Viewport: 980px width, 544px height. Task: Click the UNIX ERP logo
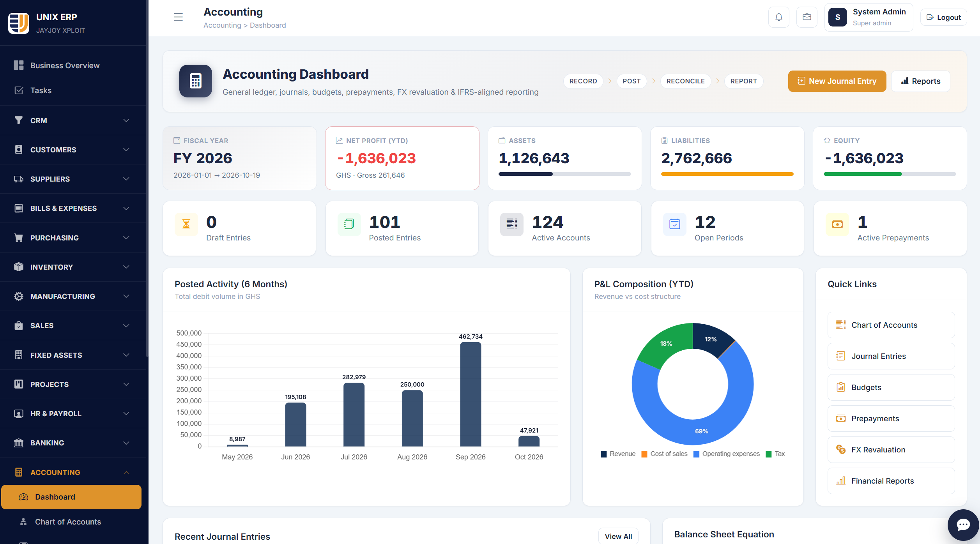pyautogui.click(x=18, y=23)
